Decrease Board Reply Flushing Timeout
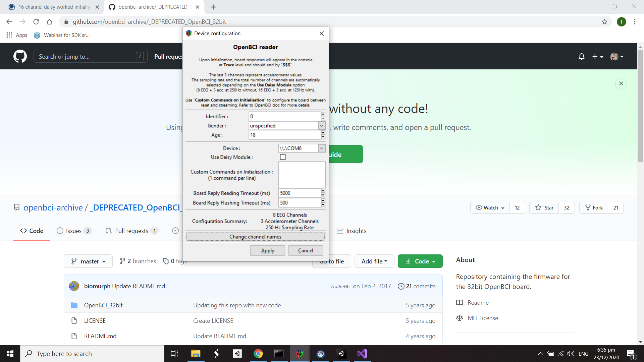 tap(323, 205)
